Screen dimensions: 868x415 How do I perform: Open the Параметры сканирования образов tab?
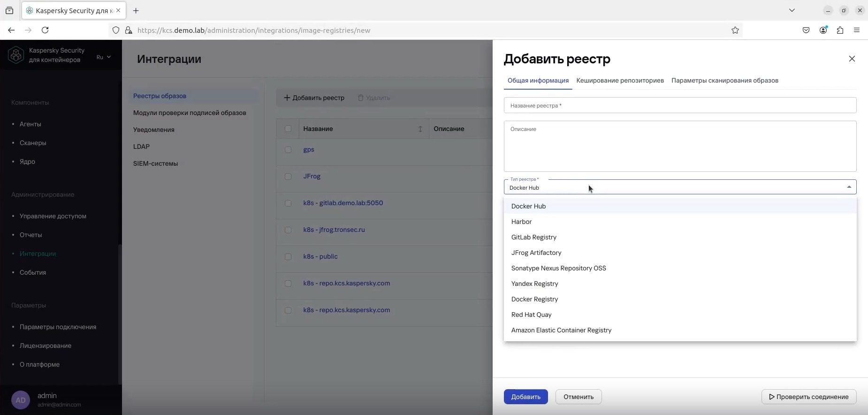coord(725,80)
